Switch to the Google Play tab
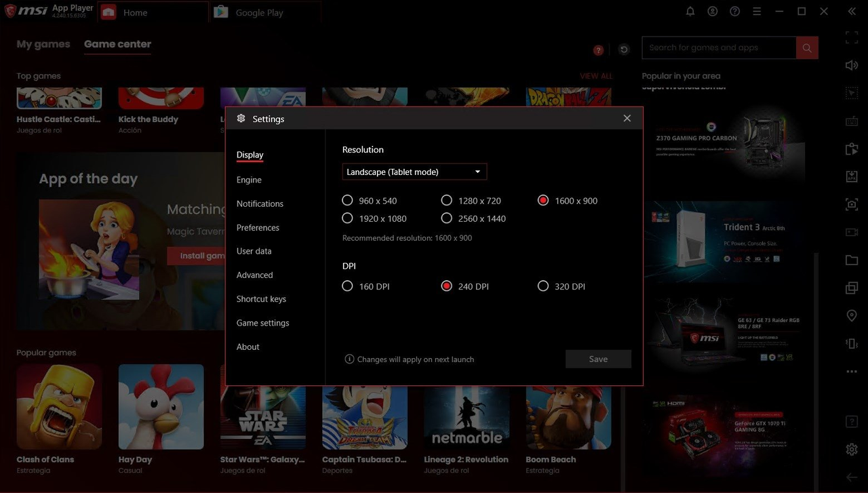Viewport: 868px width, 493px height. coord(265,12)
